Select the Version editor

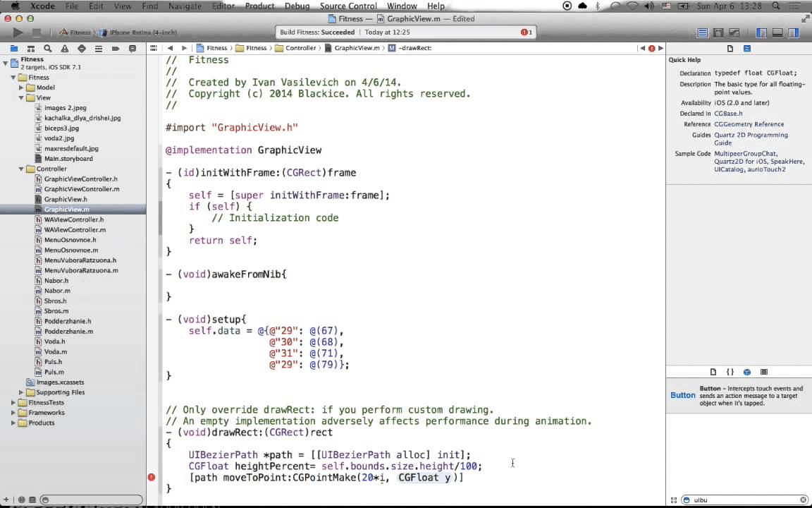click(x=734, y=32)
